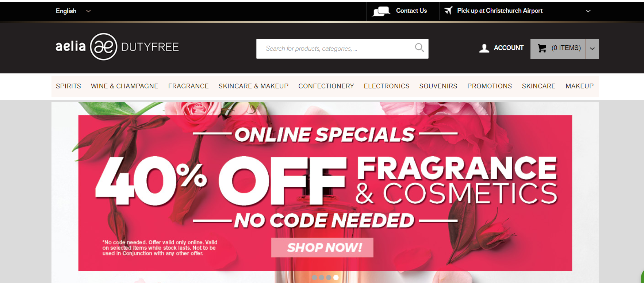Open the Spirits menu
Screen dimensions: 644x283
click(x=68, y=86)
